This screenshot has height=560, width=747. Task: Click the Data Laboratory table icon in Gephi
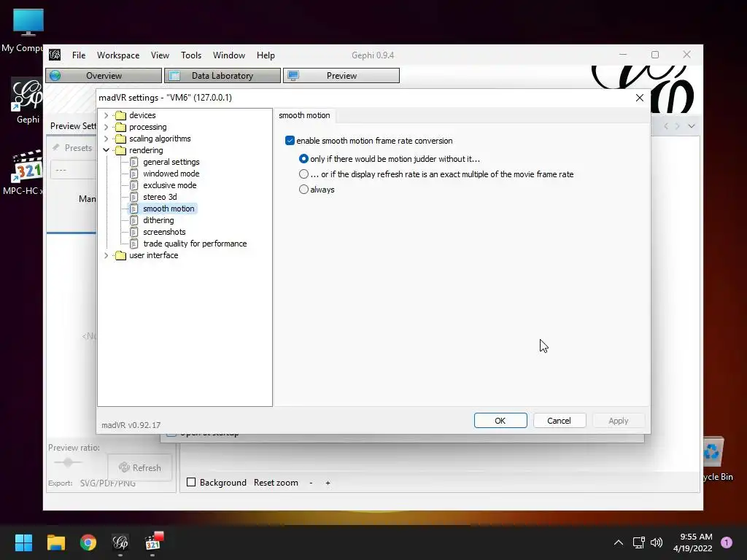pos(174,76)
